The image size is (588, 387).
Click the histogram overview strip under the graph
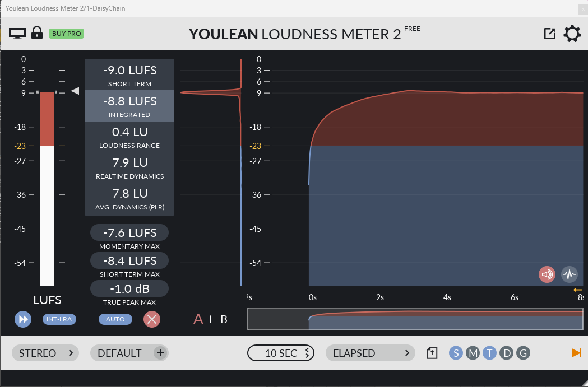click(415, 319)
